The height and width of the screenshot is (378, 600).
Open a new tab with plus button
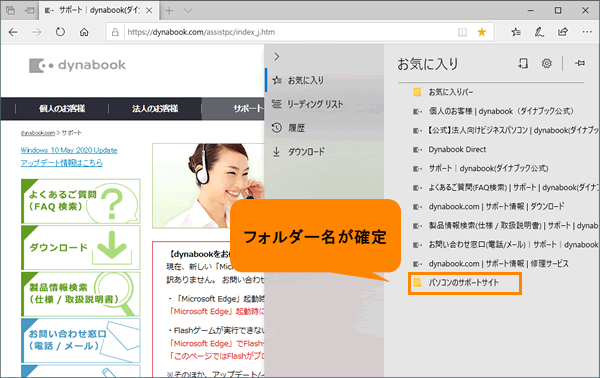169,11
